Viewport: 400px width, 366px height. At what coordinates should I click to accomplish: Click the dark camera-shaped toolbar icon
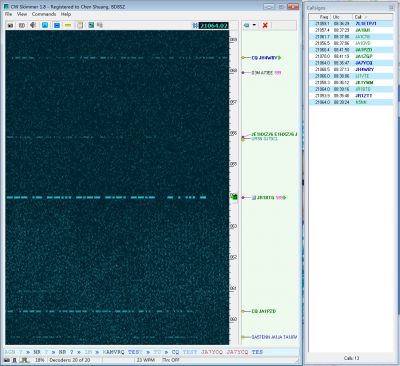coord(10,25)
